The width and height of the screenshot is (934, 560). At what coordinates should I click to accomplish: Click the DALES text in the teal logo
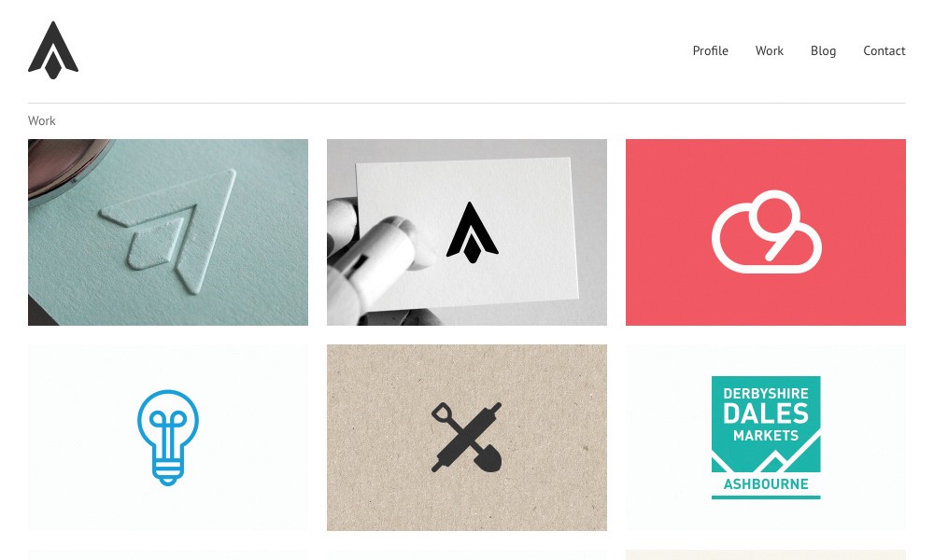click(766, 413)
